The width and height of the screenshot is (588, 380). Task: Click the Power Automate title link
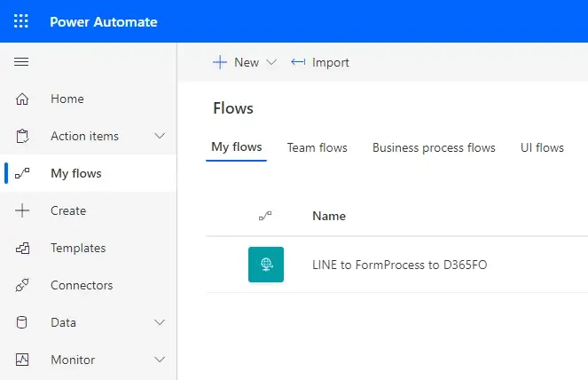104,22
